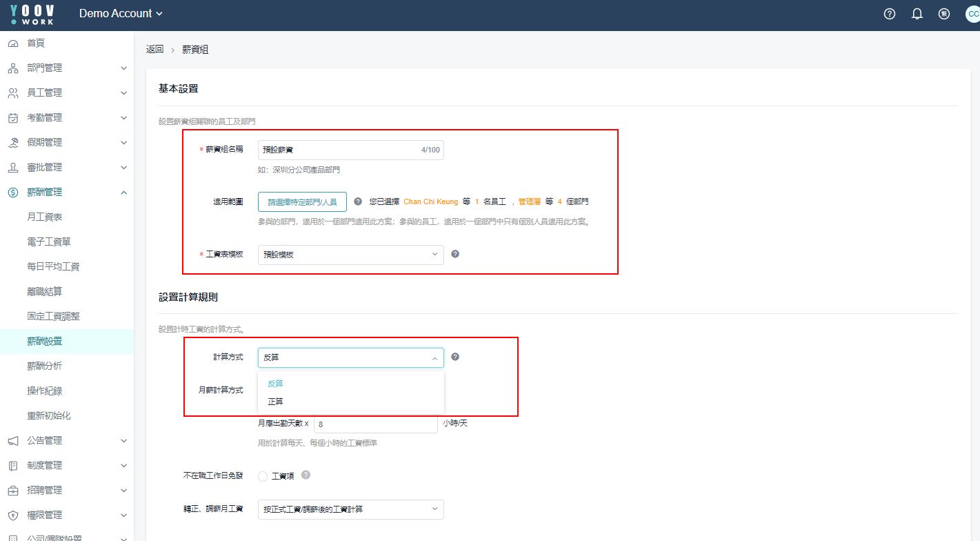Open 月工資表 in the sidebar
Viewport: 980px width, 541px height.
[45, 217]
